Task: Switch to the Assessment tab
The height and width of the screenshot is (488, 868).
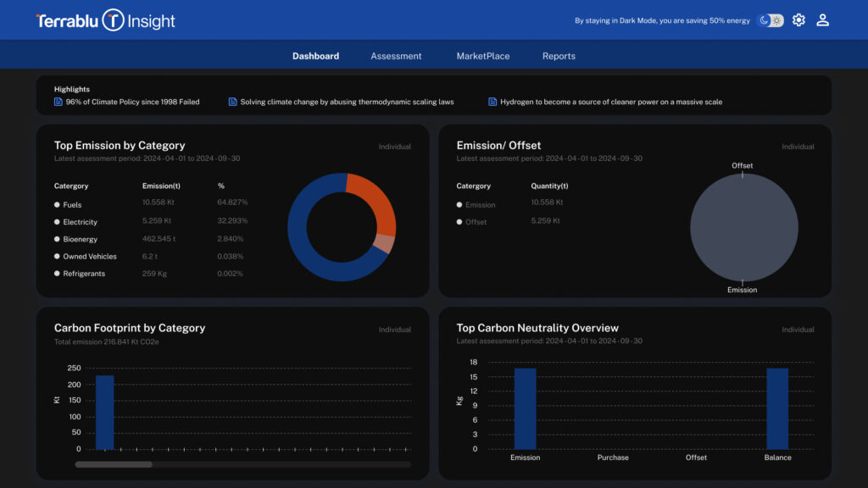Action: pos(396,56)
